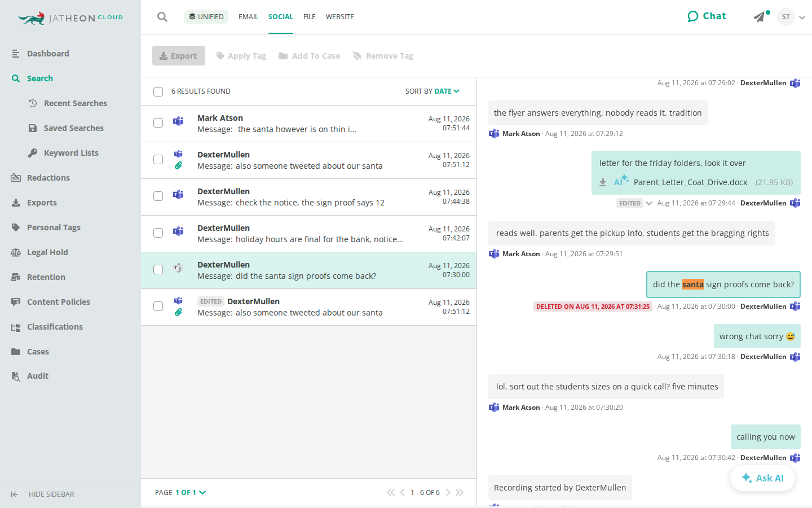Viewport: 812px width, 508px height.
Task: Tick the checkbox for 'holiday hours' message
Action: (x=158, y=233)
